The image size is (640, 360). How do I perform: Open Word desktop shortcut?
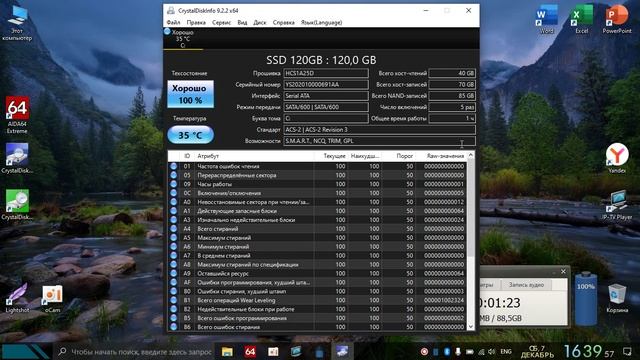pos(547,19)
